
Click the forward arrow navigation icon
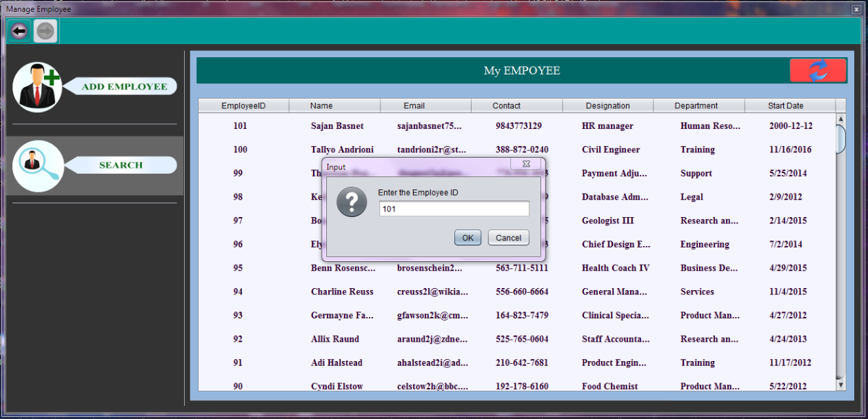point(46,31)
